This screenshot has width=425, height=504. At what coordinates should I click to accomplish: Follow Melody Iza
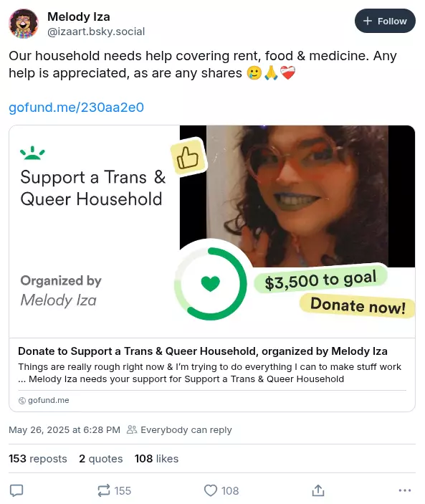(385, 21)
